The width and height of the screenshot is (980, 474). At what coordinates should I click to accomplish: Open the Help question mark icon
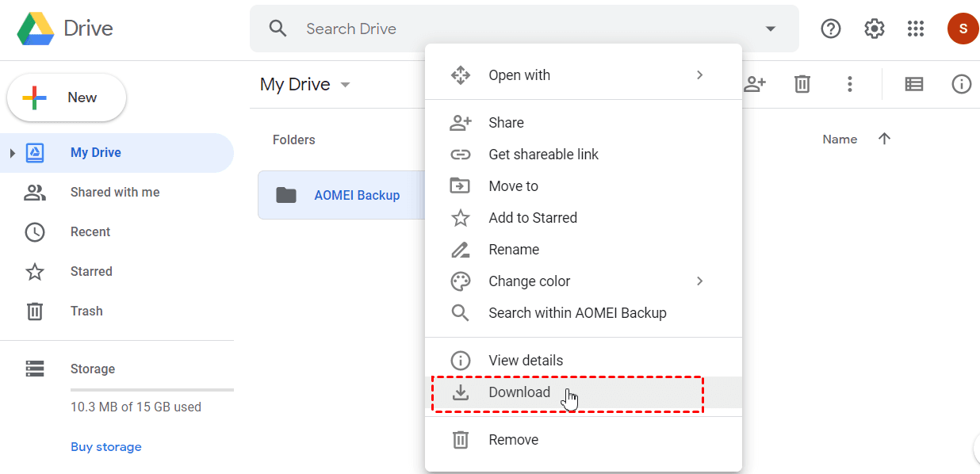tap(831, 29)
